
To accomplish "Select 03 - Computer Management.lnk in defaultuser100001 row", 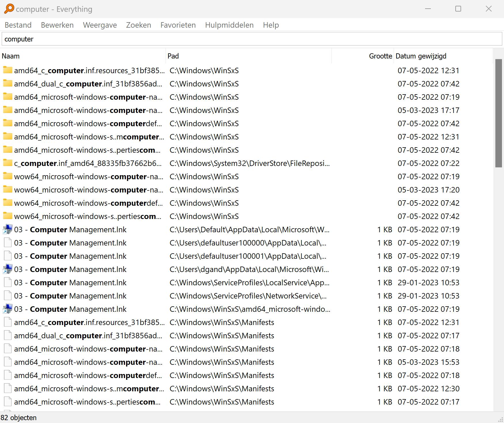I will click(x=70, y=256).
